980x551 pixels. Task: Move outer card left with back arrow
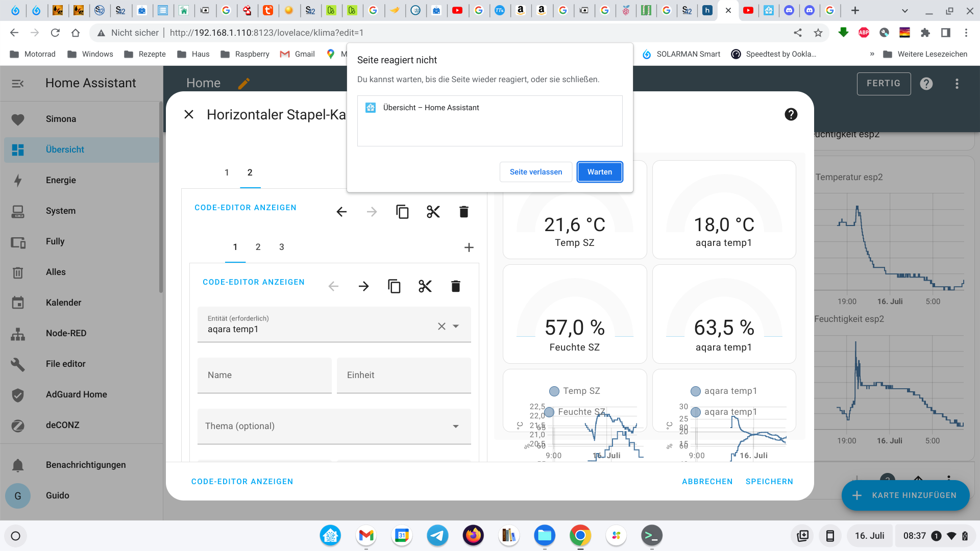(x=341, y=212)
